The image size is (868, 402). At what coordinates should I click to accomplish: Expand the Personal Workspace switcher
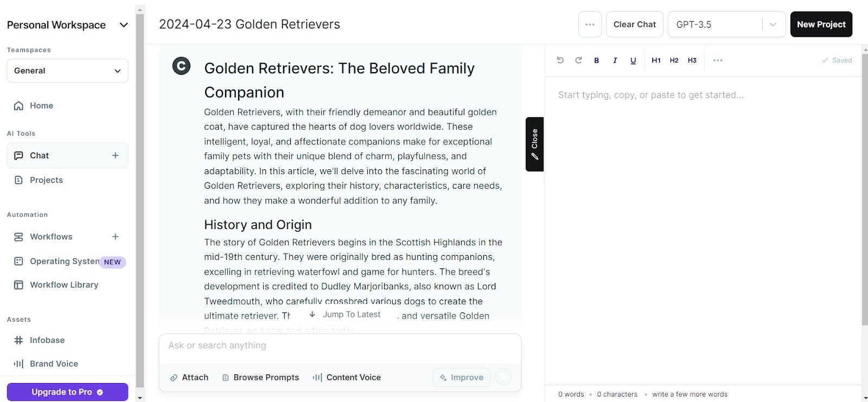[x=124, y=25]
